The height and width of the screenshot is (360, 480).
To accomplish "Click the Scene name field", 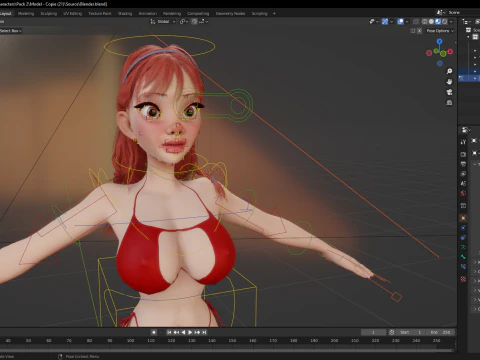I will [x=464, y=12].
